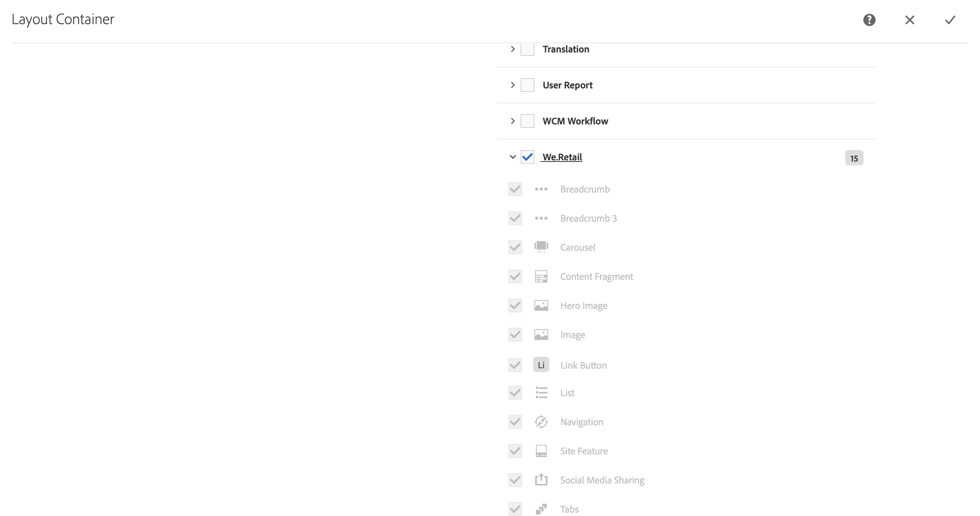The height and width of the screenshot is (516, 980).
Task: Uncheck the We.Retail group checkbox
Action: (527, 157)
